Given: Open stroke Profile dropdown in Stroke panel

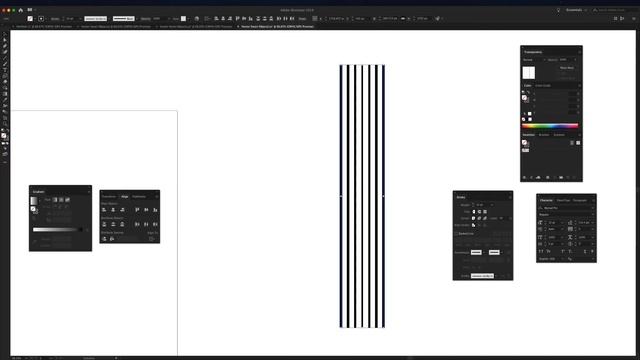Looking at the screenshot, I should click(x=484, y=276).
